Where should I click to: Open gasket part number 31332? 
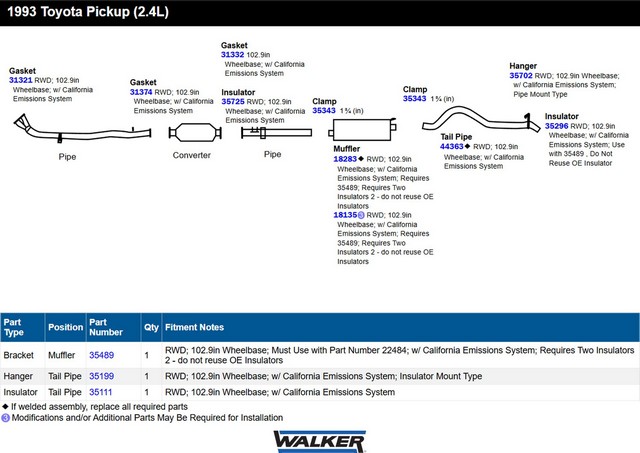(233, 55)
